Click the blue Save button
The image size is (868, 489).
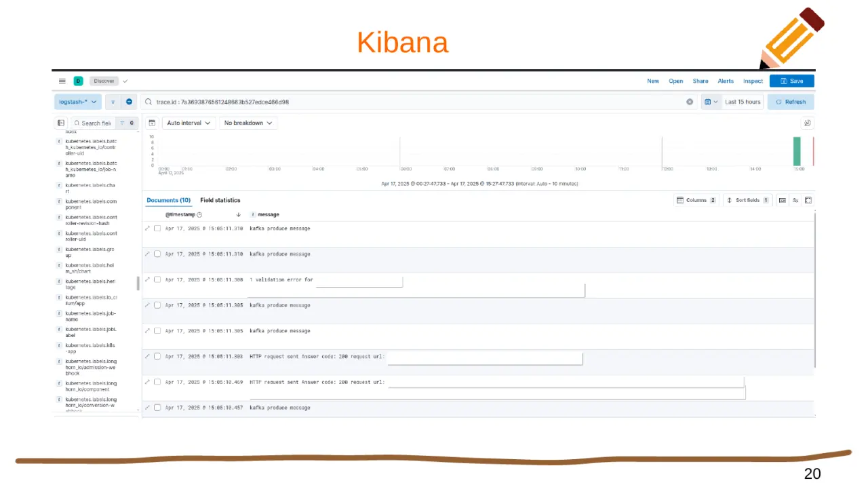pos(792,81)
